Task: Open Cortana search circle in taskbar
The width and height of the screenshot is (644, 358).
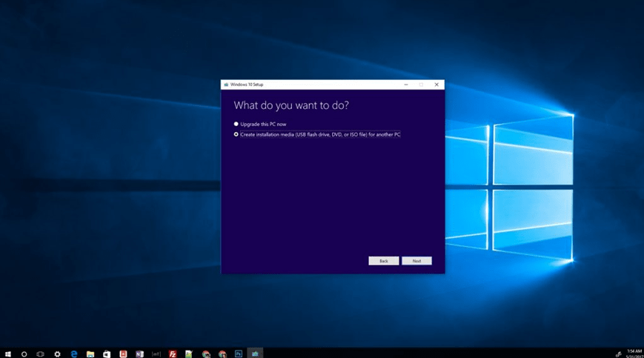Action: (x=24, y=354)
